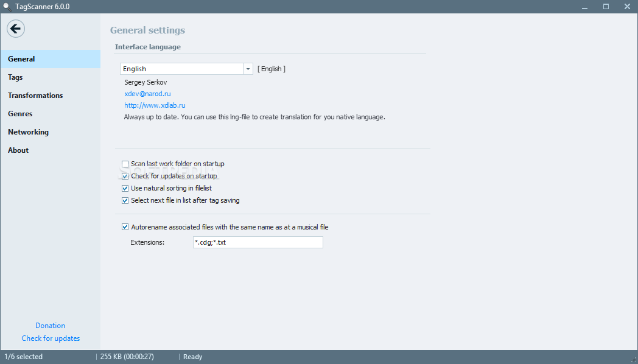
Task: Switch to the Tags settings section
Action: [51, 77]
